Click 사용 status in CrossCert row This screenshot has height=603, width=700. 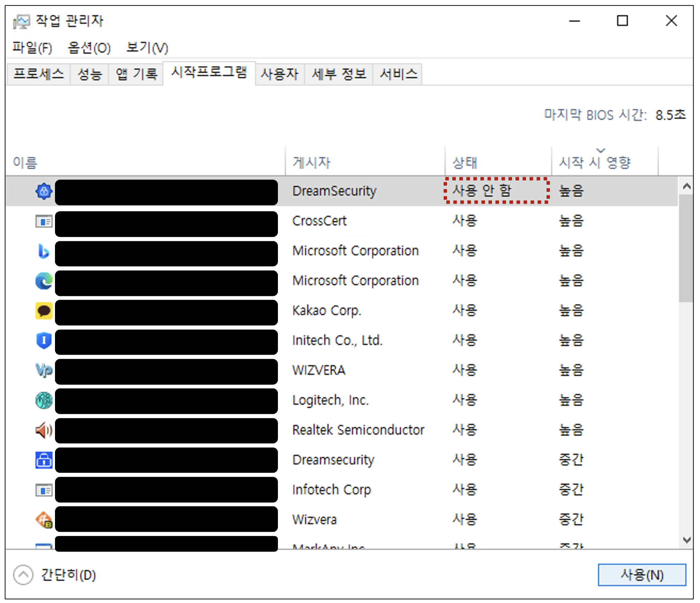point(464,221)
